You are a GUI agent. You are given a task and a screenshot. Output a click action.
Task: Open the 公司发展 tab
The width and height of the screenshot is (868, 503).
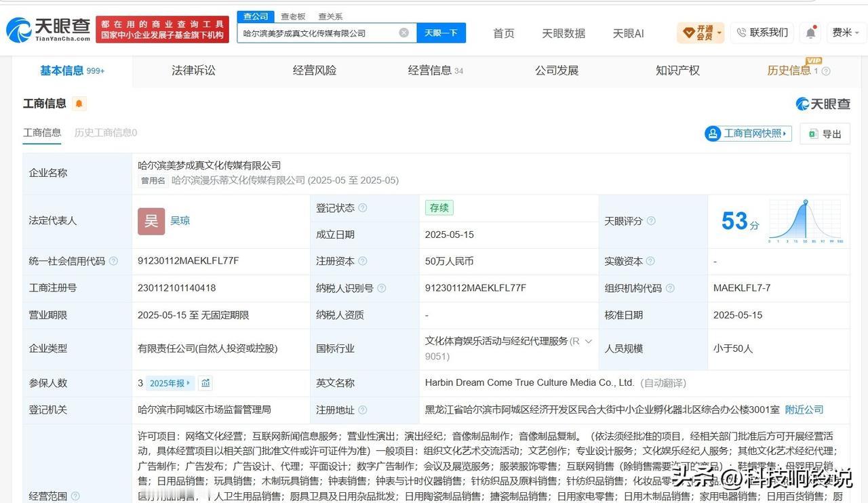tap(557, 71)
